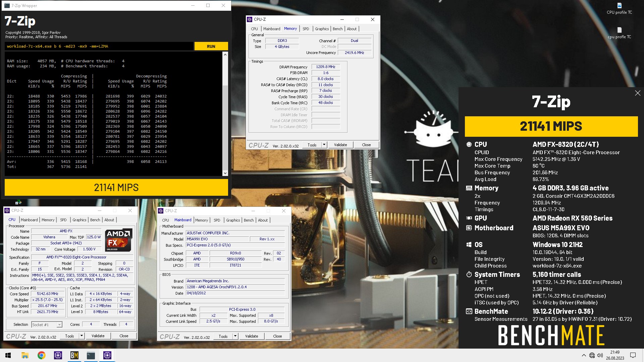Click the processor CPU-Z title bar icon

click(x=7, y=210)
